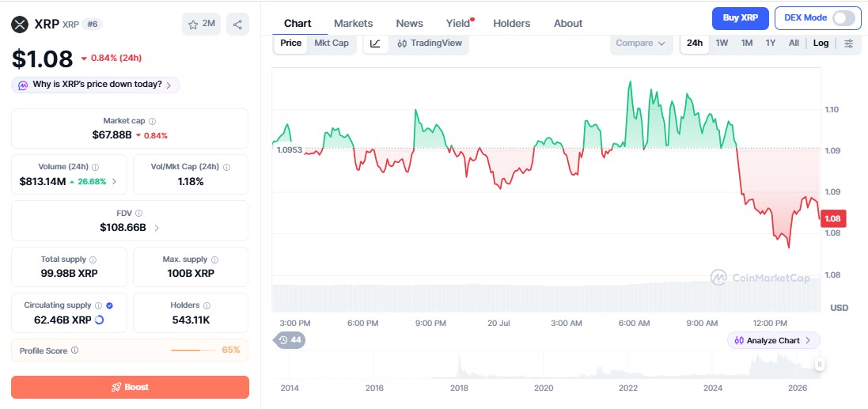The width and height of the screenshot is (868, 409).
Task: Set chart range to 24h
Action: point(695,44)
